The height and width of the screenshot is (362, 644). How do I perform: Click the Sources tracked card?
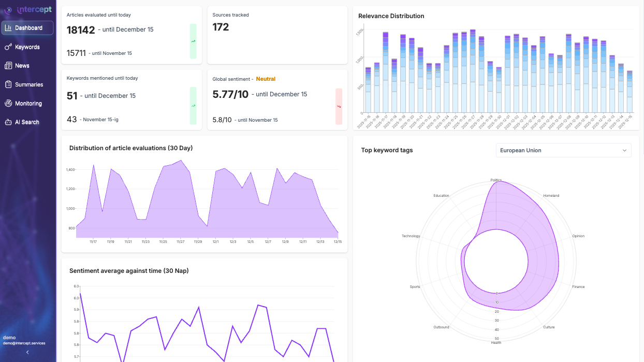coord(277,35)
